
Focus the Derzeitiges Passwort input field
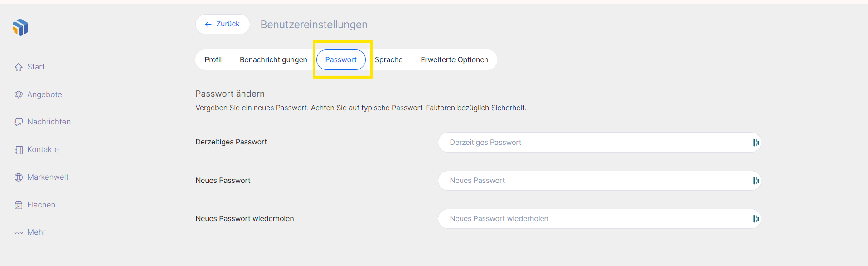pyautogui.click(x=589, y=143)
